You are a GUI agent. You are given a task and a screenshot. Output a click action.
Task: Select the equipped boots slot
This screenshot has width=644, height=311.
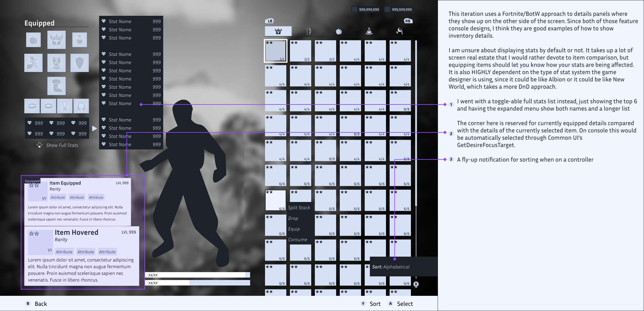57,86
